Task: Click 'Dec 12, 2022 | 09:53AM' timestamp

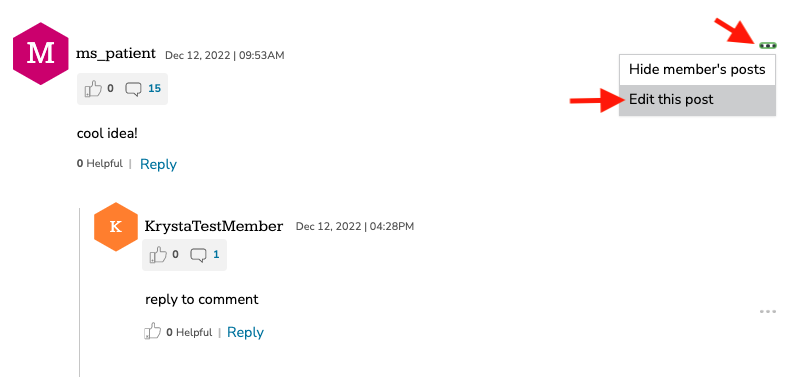Action: coord(224,55)
